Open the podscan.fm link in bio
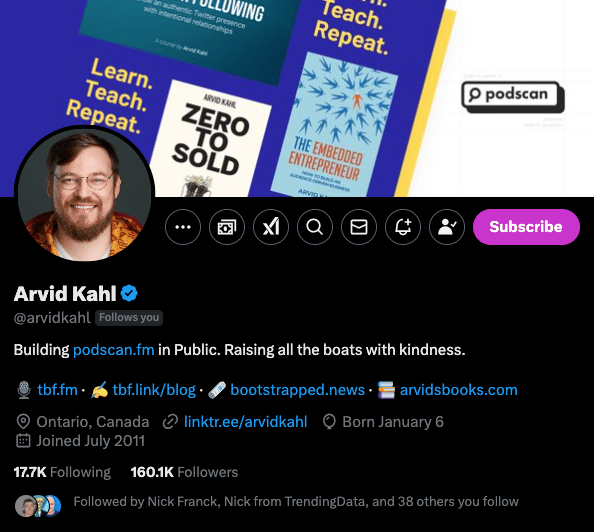This screenshot has height=532, width=594. click(x=114, y=350)
